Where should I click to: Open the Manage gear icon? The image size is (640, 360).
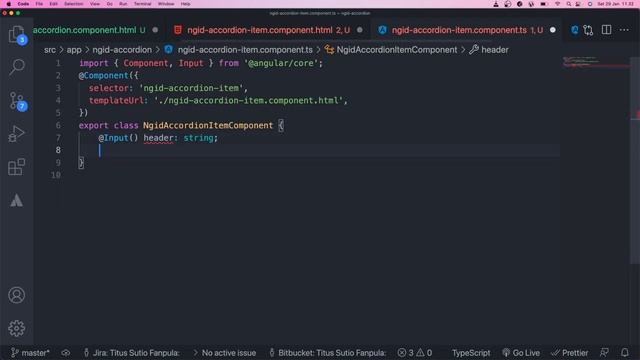click(16, 328)
